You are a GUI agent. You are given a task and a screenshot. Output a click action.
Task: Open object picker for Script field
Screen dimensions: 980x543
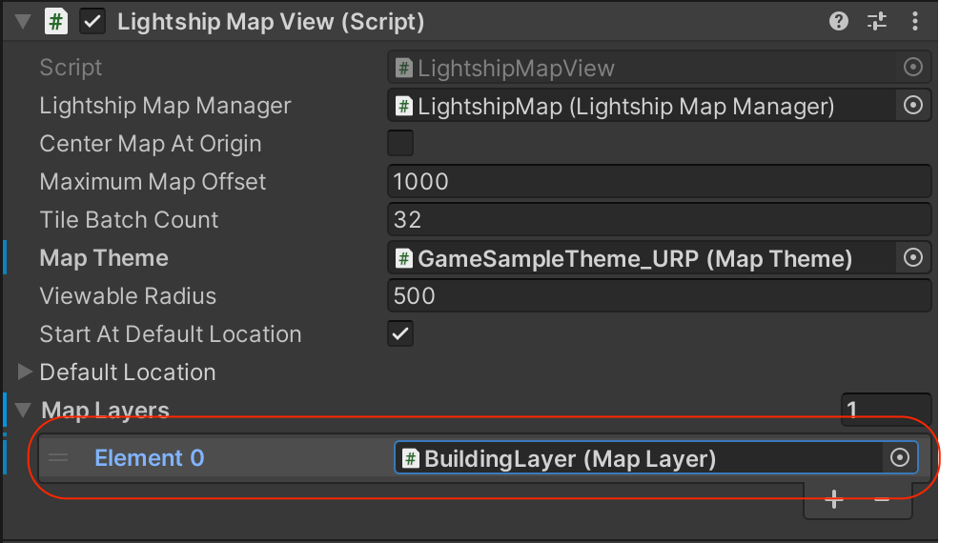coord(913,67)
